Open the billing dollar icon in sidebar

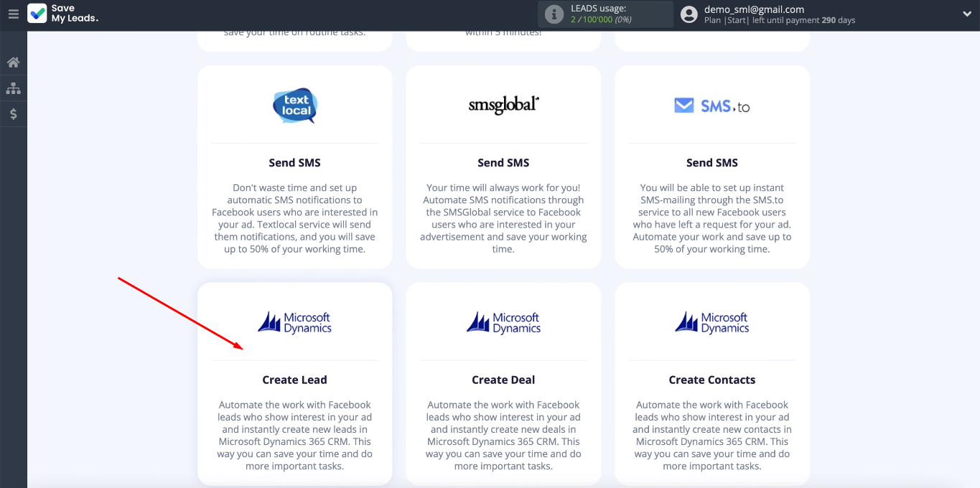click(x=13, y=114)
